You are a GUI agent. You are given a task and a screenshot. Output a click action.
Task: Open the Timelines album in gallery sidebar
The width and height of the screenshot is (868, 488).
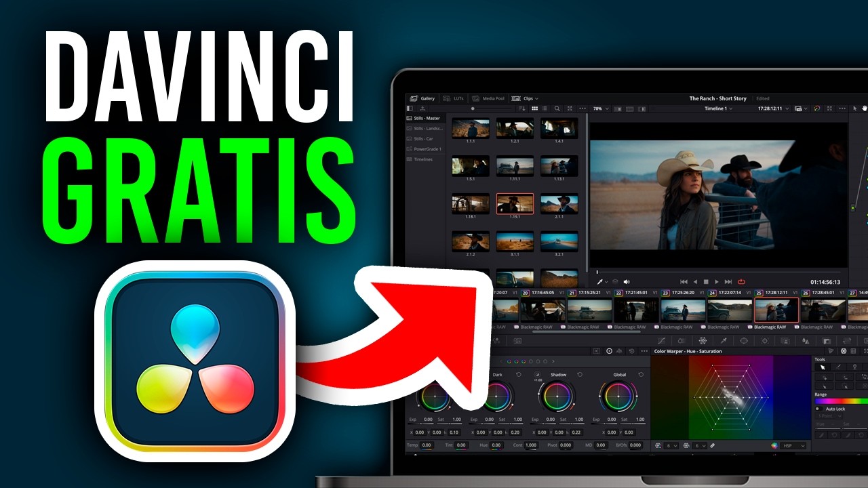(x=424, y=159)
